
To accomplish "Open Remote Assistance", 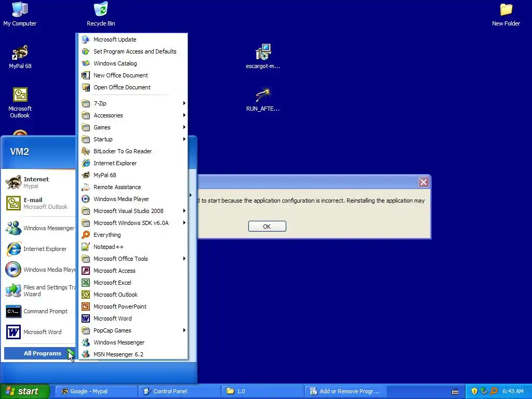I will click(x=132, y=187).
